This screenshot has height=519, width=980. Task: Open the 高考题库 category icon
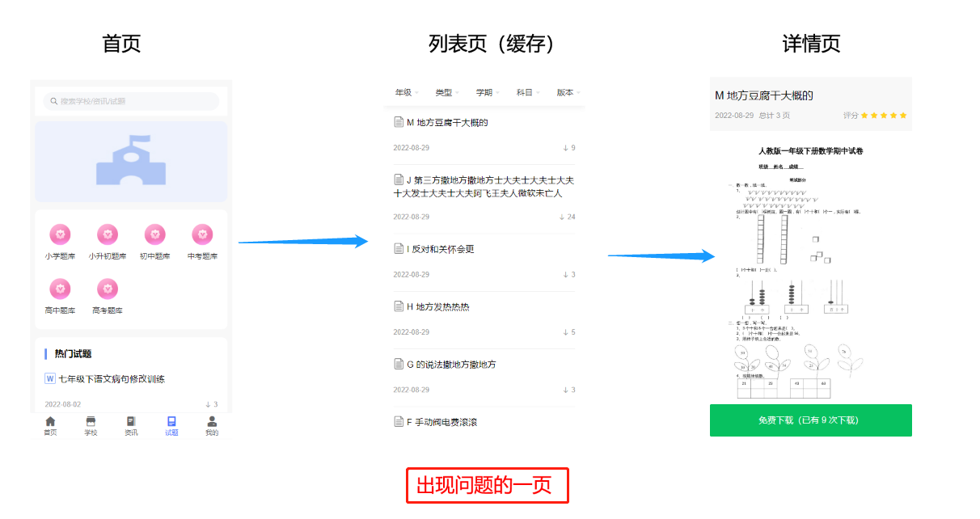coord(108,289)
